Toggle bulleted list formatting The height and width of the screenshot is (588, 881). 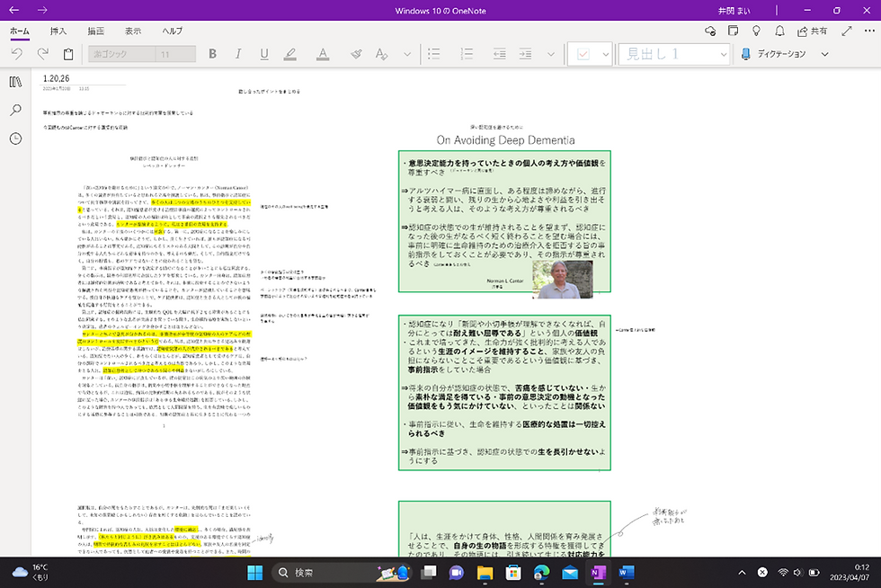[x=434, y=54]
